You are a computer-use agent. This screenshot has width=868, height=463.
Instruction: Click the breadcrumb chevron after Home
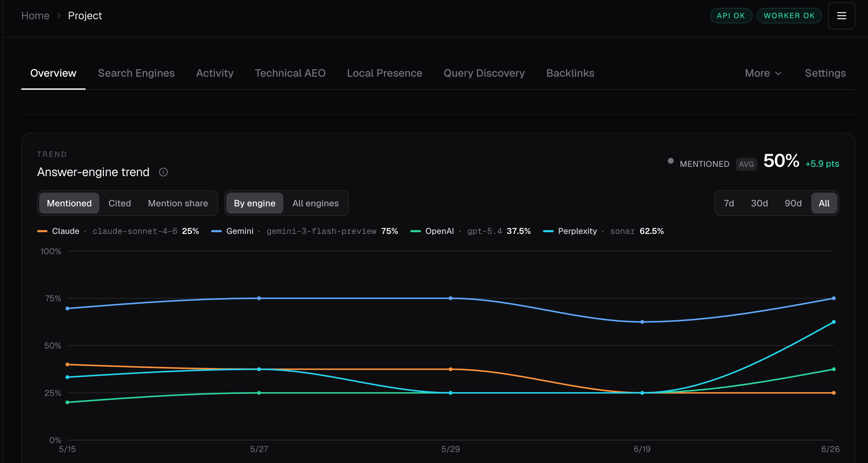pos(59,16)
